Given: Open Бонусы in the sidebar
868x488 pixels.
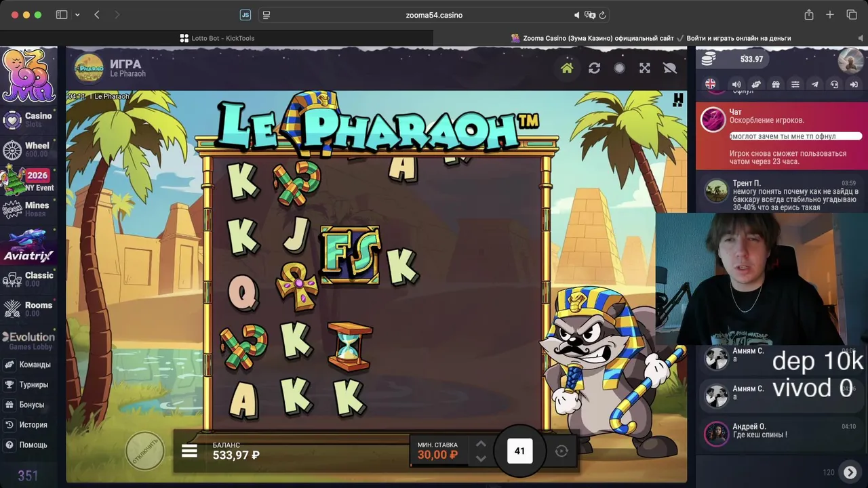Looking at the screenshot, I should [x=28, y=405].
